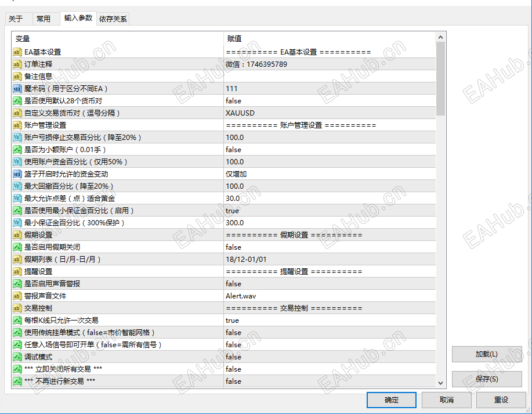Click the bool icon for 使用传统挂单模式
Image resolution: width=532 pixels, height=414 pixels.
pyautogui.click(x=17, y=333)
